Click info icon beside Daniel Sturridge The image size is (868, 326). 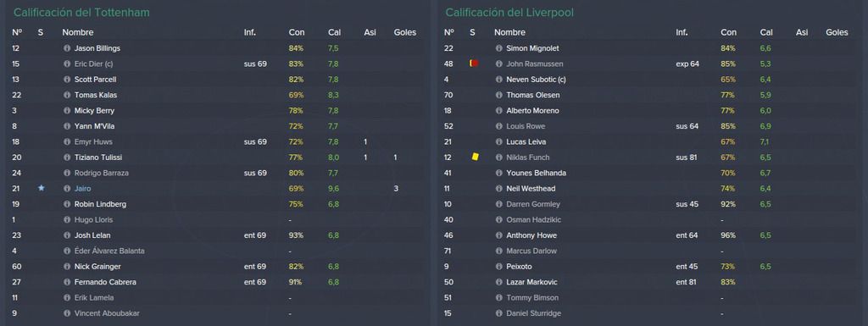[498, 313]
